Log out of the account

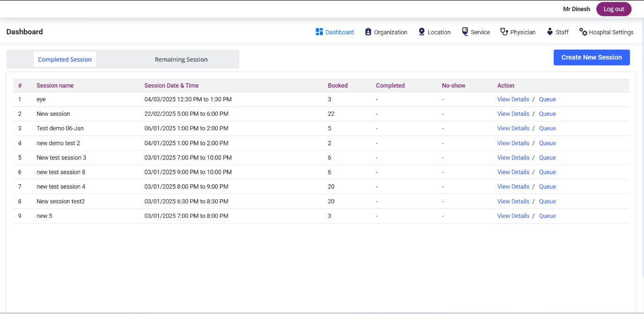(614, 9)
